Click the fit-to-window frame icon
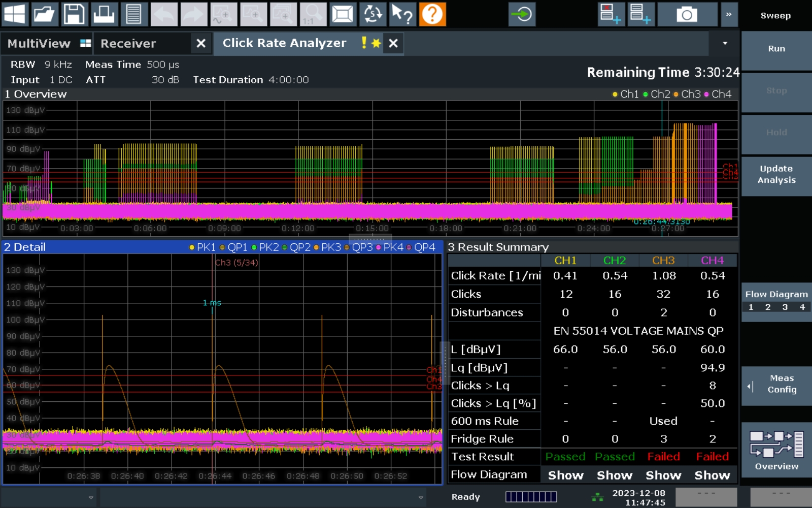The image size is (812, 508). (x=343, y=14)
